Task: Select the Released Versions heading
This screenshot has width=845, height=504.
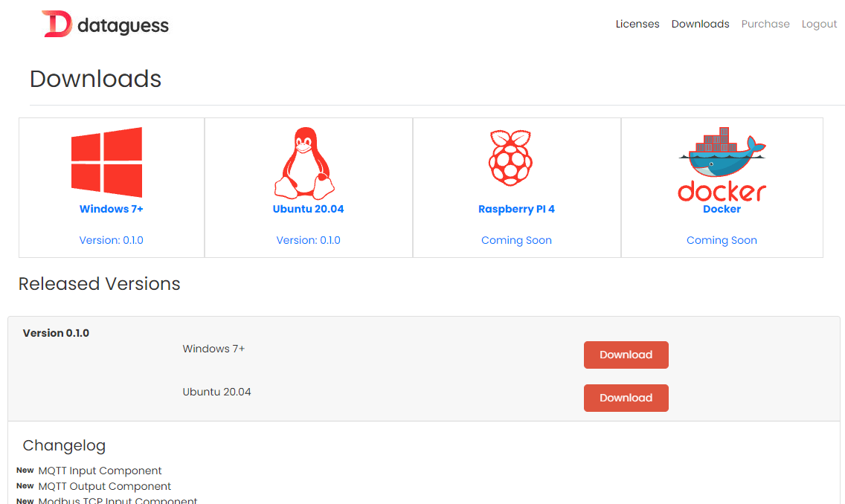Action: point(99,284)
